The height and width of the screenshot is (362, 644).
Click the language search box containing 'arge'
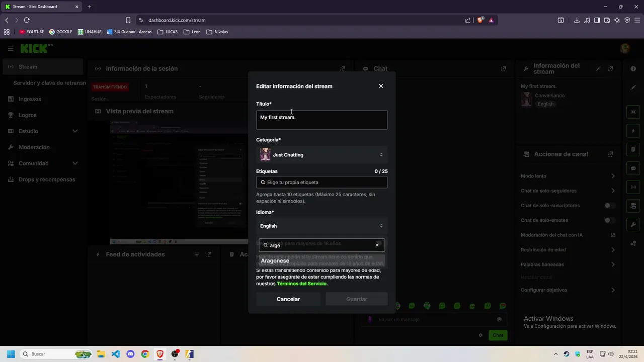(x=321, y=245)
